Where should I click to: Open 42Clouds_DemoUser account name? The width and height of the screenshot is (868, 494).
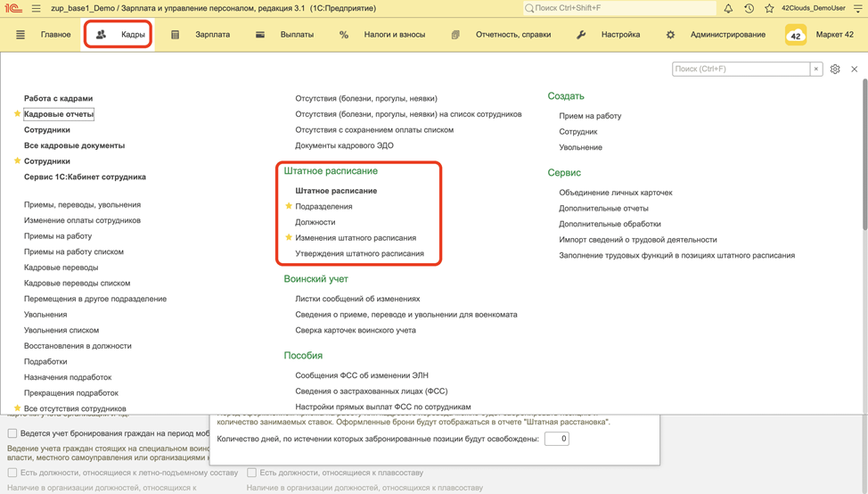814,8
